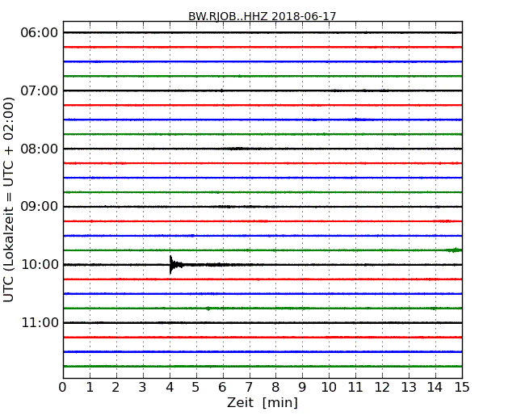Click the x-axis label Zeit [min]
The width and height of the screenshot is (525, 420).
262,402
